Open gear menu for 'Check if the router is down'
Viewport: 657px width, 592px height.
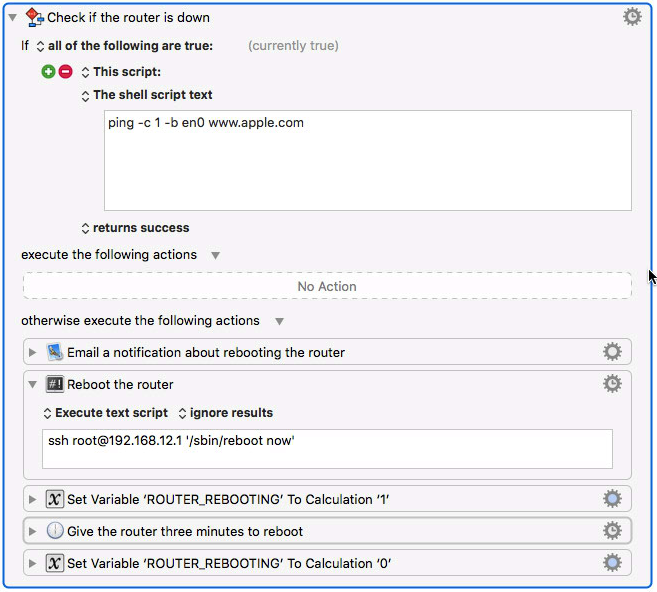(632, 17)
